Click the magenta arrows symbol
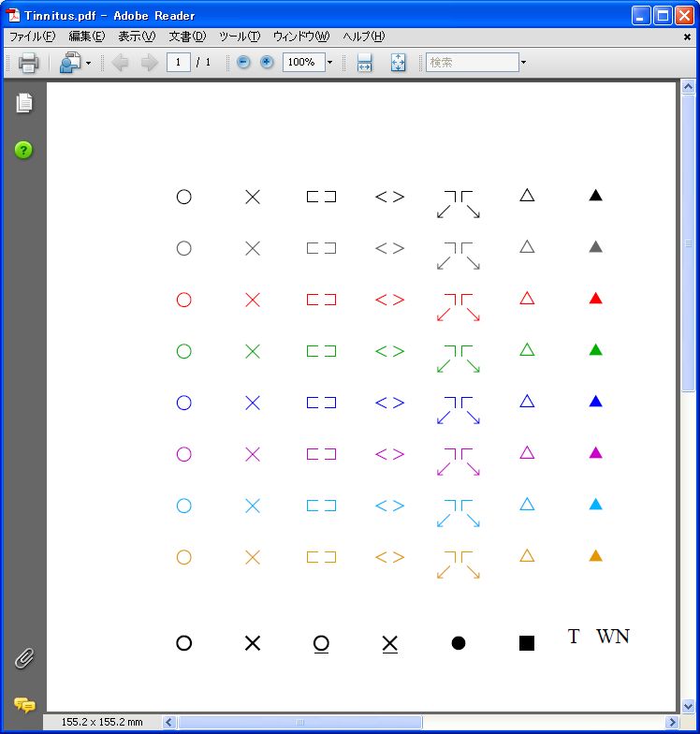The width and height of the screenshot is (700, 734). (459, 462)
